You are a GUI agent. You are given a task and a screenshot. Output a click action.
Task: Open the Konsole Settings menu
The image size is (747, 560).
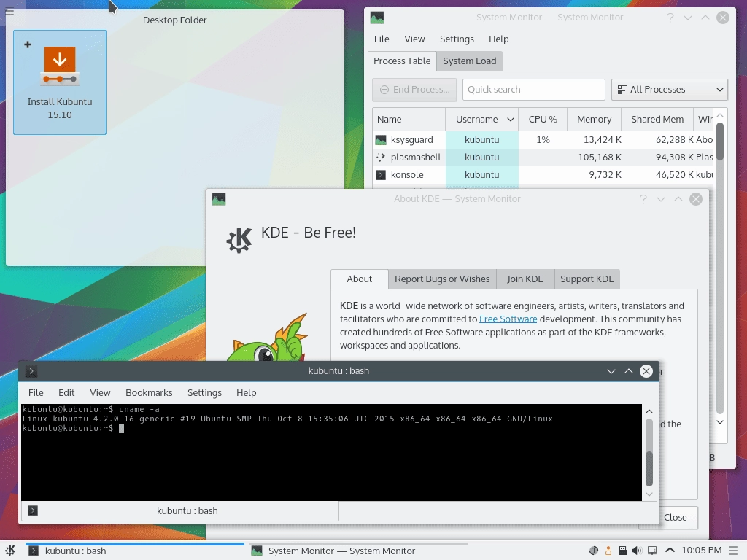pyautogui.click(x=204, y=393)
